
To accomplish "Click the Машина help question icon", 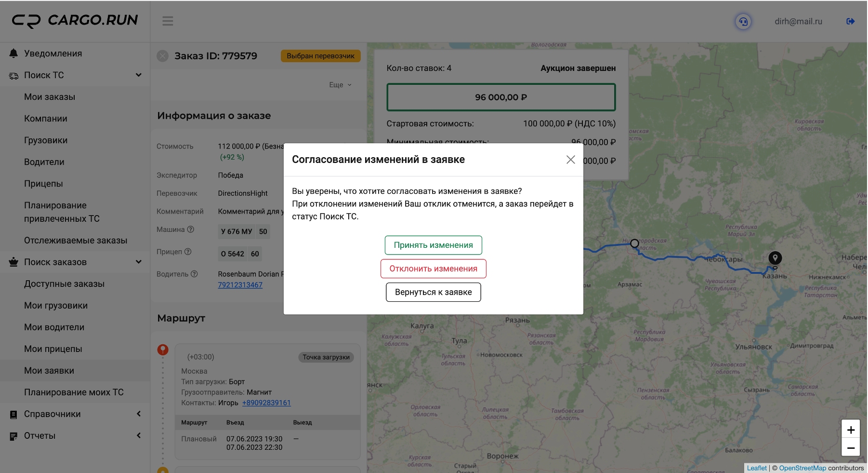I will click(x=191, y=230).
